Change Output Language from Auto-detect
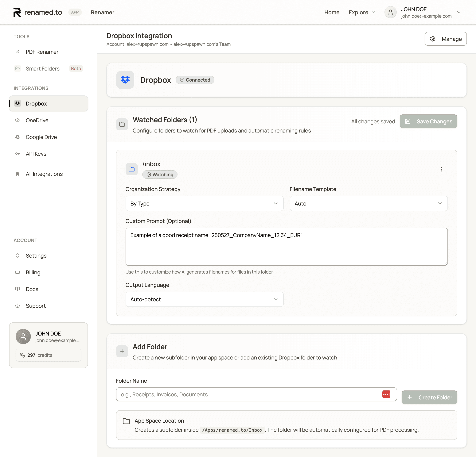The width and height of the screenshot is (476, 457). [x=204, y=299]
